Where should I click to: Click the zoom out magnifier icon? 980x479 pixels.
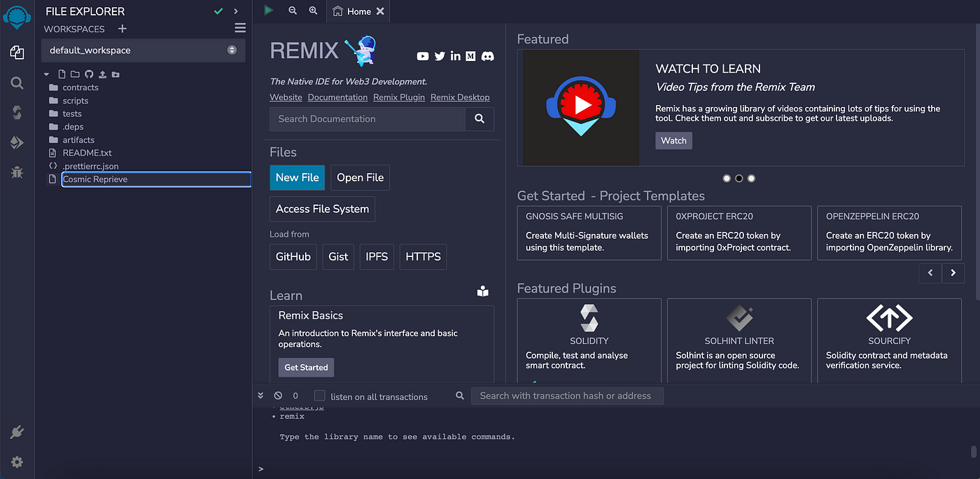coord(293,11)
